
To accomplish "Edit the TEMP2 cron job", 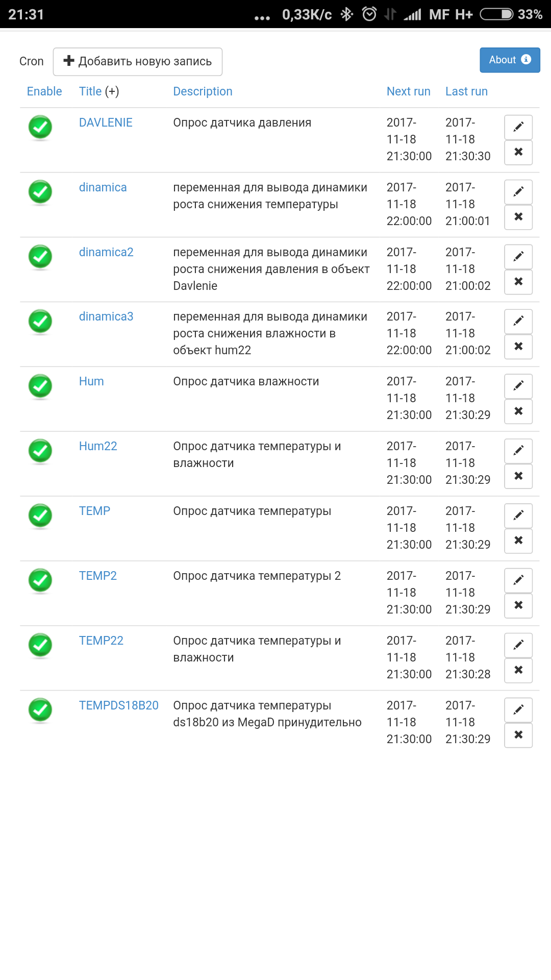I will pyautogui.click(x=518, y=580).
